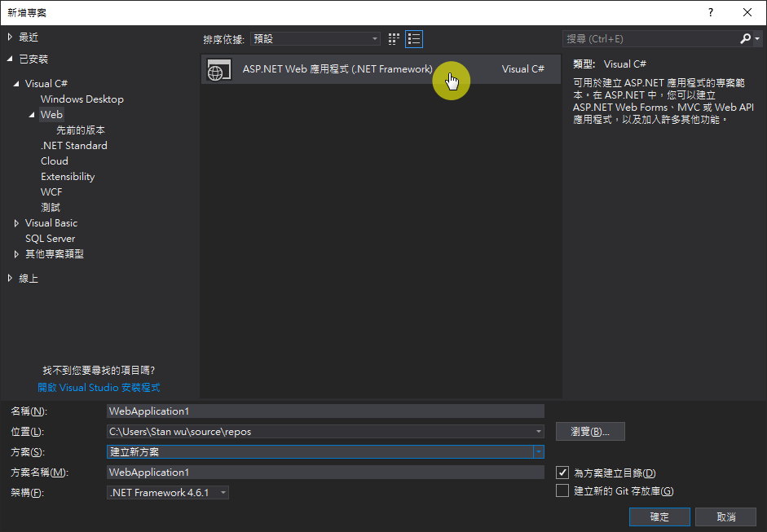Select the Web category
The width and height of the screenshot is (767, 532).
click(x=51, y=114)
